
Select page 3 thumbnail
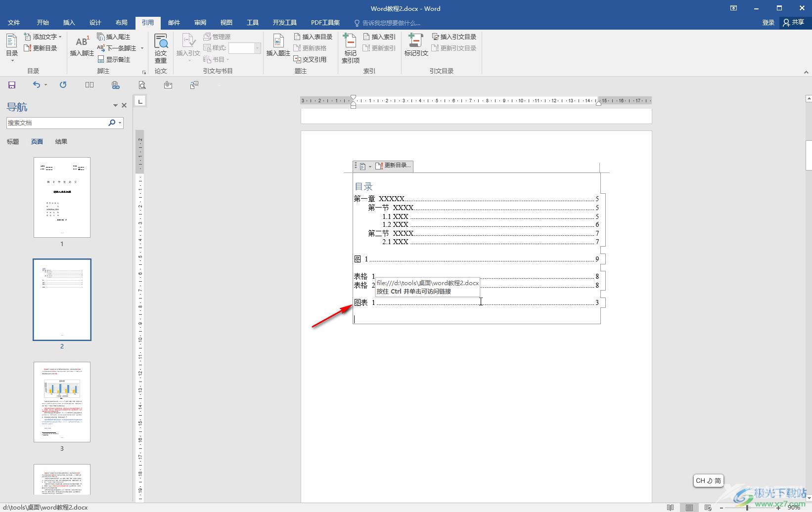point(62,402)
